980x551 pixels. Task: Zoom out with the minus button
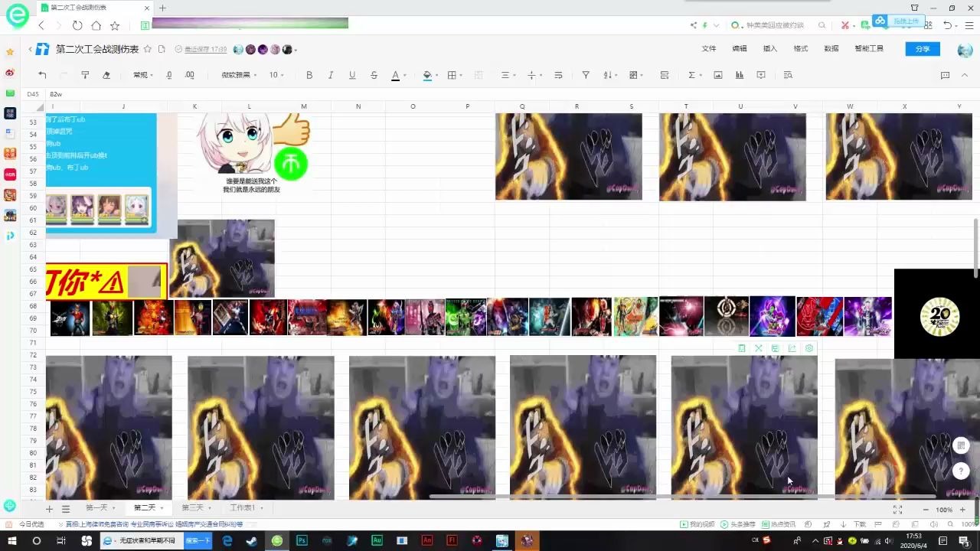tap(926, 510)
